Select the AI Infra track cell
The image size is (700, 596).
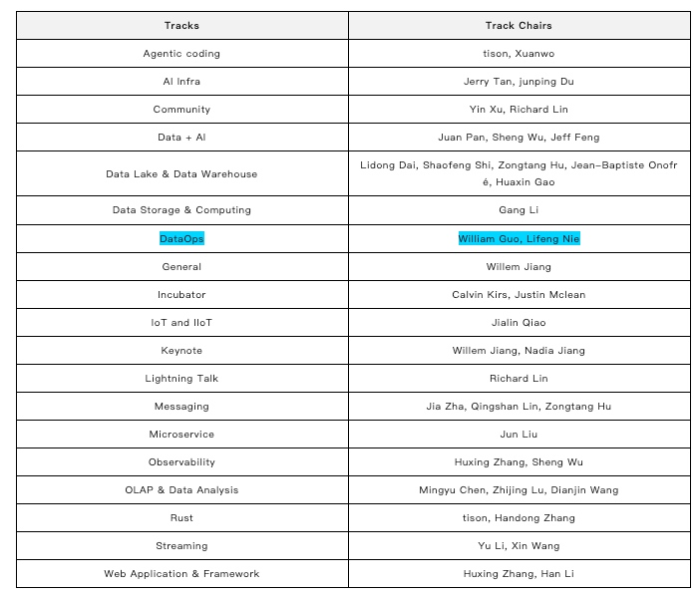point(181,81)
